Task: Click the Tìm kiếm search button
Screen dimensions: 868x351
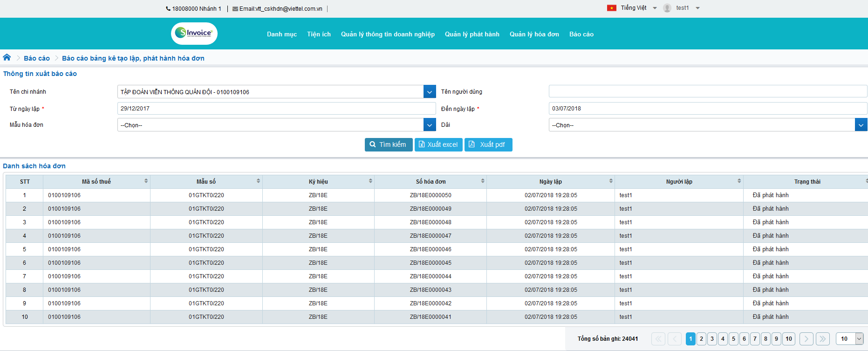Action: [x=388, y=145]
